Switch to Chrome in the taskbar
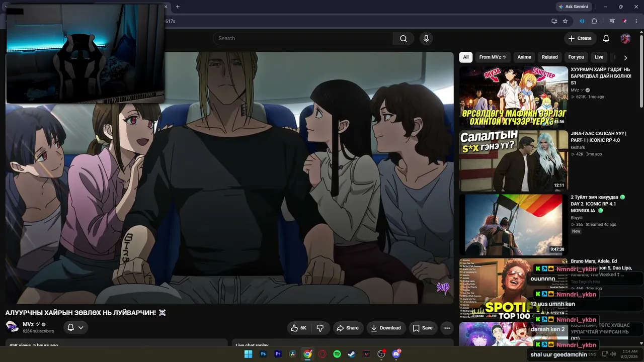 tap(307, 354)
